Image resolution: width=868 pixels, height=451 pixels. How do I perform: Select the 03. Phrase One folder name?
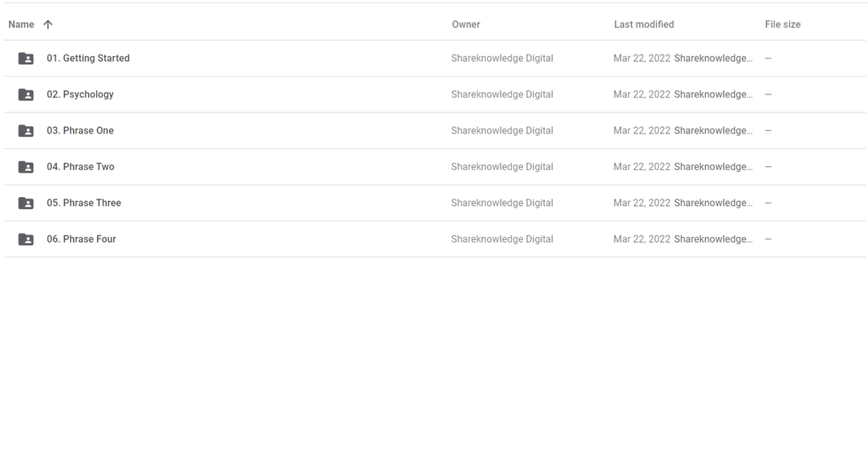(x=80, y=131)
